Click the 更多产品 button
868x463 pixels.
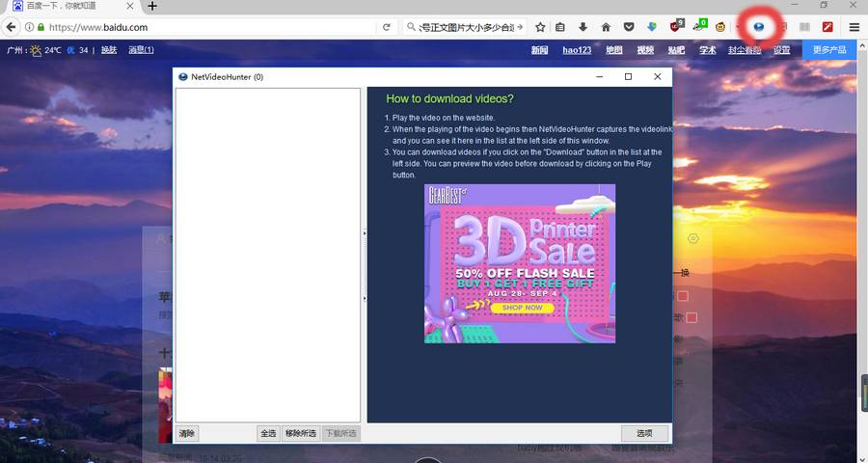pos(829,50)
